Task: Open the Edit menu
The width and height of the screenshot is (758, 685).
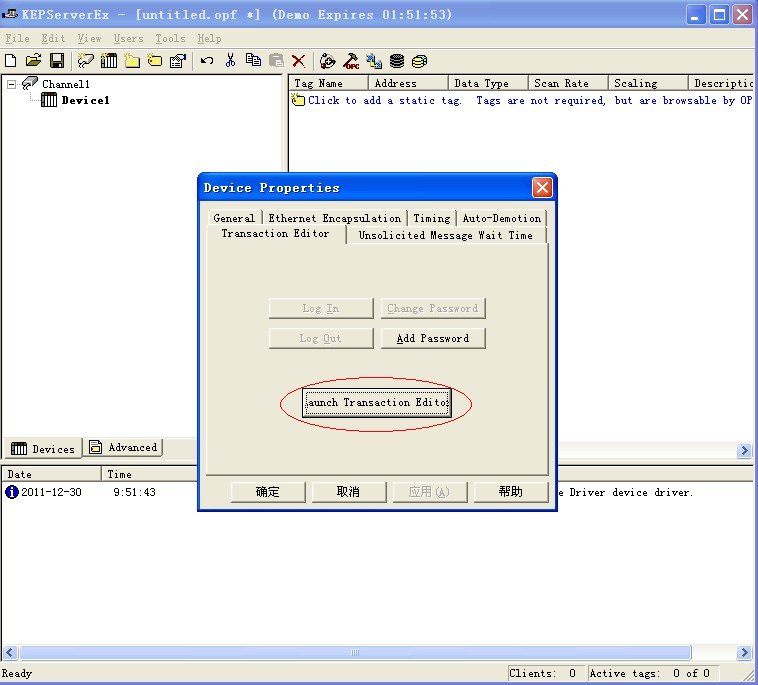Action: [x=53, y=39]
